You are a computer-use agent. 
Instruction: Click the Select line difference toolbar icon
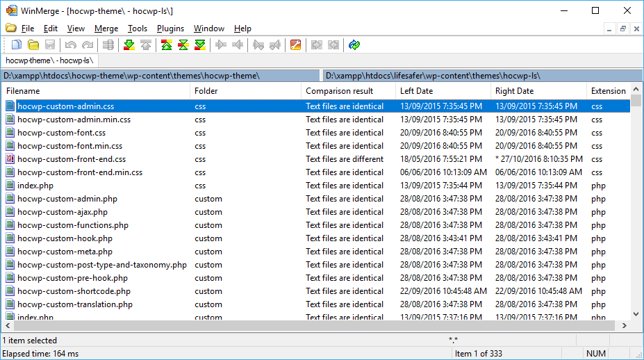pyautogui.click(x=108, y=44)
